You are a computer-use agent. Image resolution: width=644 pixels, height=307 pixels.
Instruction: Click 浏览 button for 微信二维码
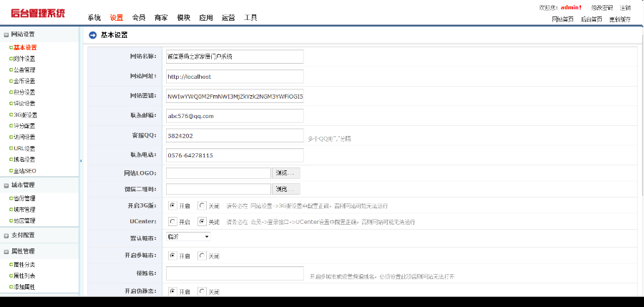coord(286,189)
